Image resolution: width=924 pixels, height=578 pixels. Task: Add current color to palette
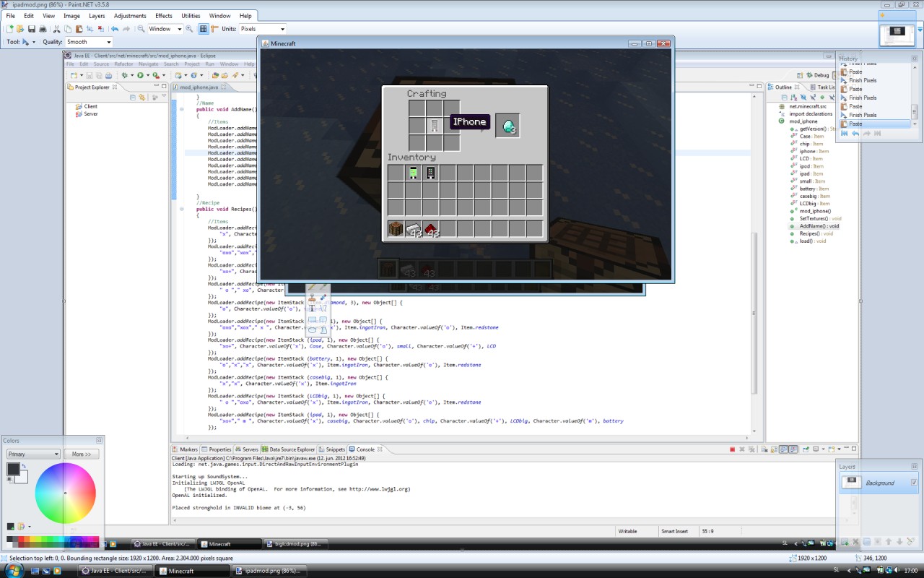coord(11,527)
